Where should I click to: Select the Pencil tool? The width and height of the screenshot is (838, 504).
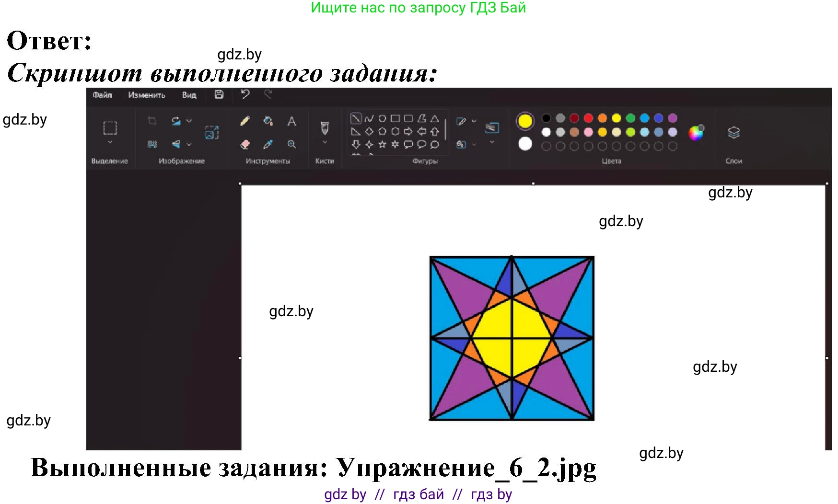tap(245, 121)
